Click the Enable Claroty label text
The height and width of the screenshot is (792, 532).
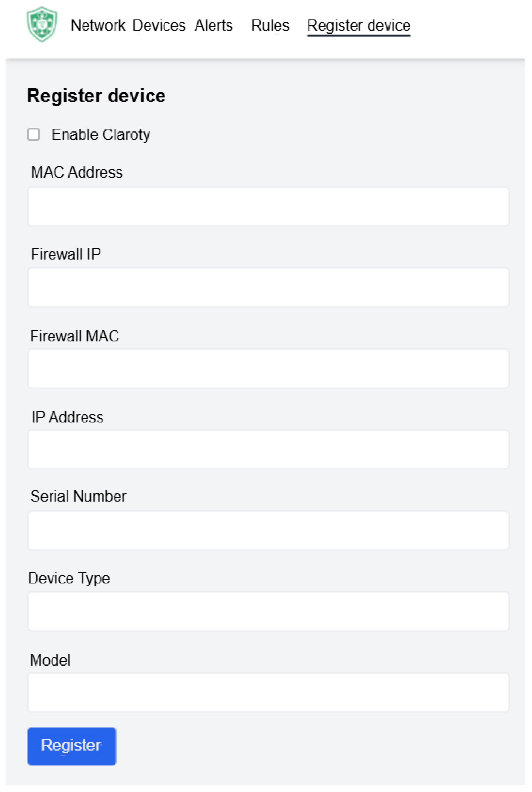coord(101,135)
